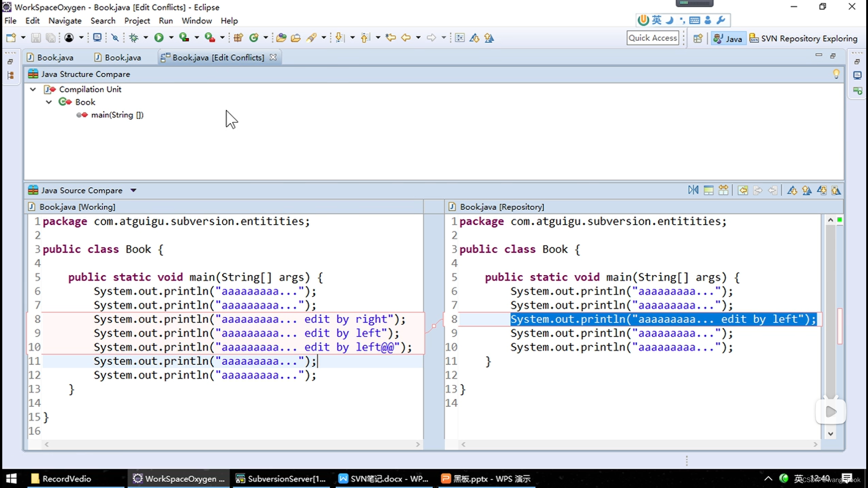868x488 pixels.
Task: Toggle Skip All Breakpoints
Action: click(115, 38)
